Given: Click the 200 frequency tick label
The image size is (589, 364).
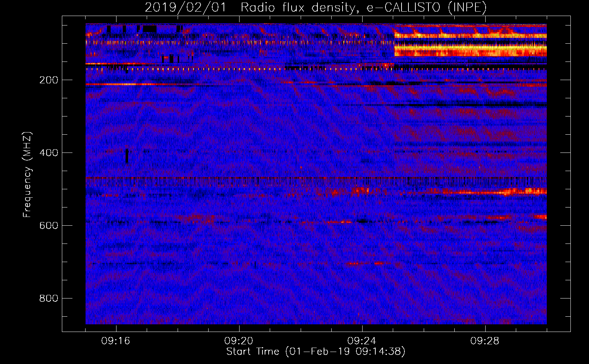Looking at the screenshot, I should 49,80.
